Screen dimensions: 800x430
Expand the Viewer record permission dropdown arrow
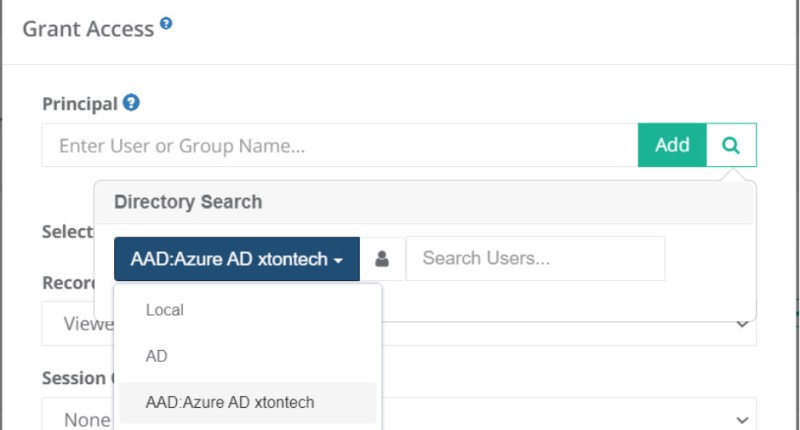[742, 324]
